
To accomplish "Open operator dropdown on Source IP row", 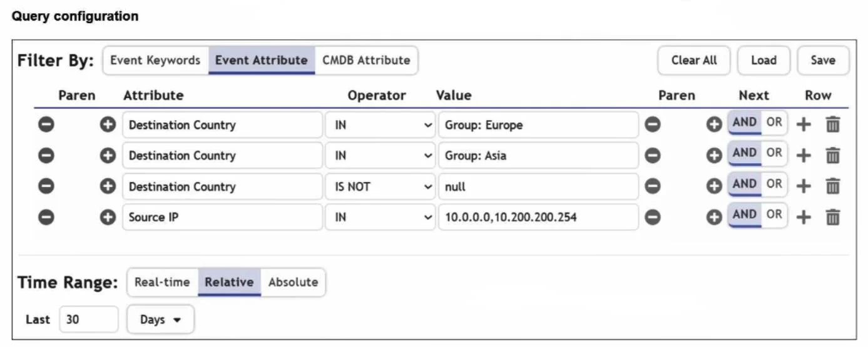I will tap(380, 217).
